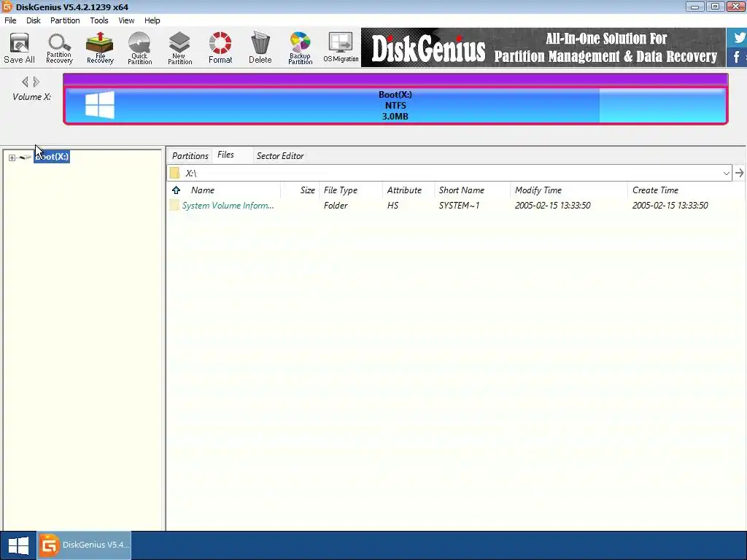Click the System Volume Information folder icon
Screen dimensions: 747x560
(174, 205)
